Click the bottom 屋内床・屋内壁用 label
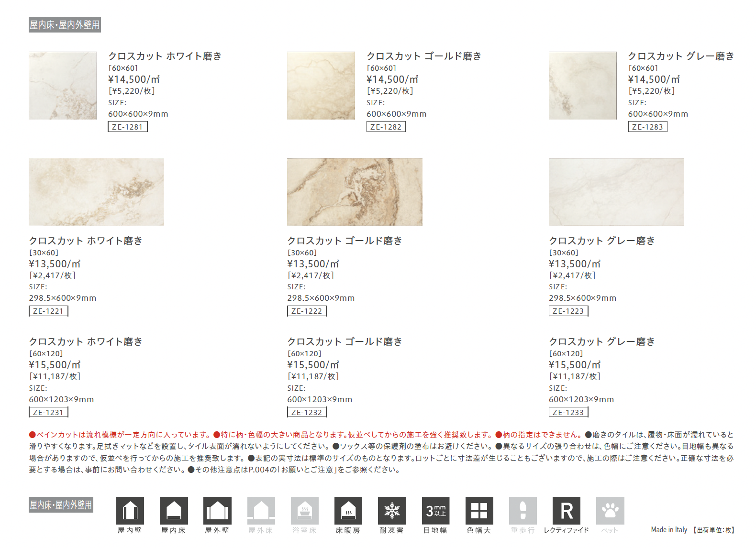This screenshot has width=756, height=548. click(61, 505)
